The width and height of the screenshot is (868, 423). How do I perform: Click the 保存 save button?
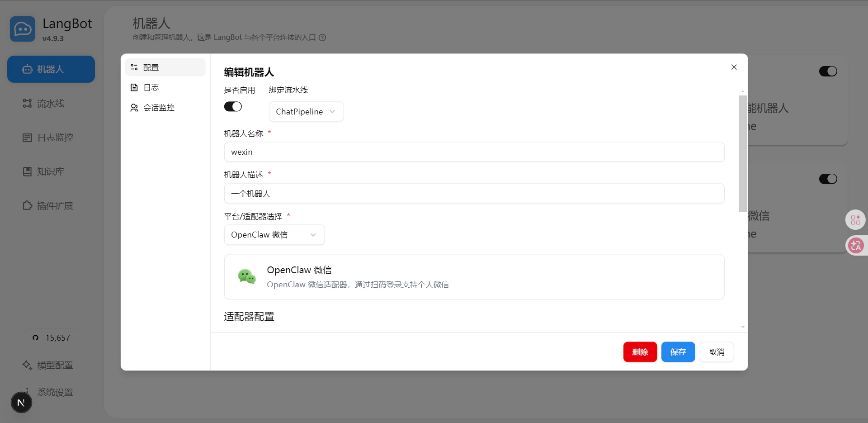(x=678, y=352)
